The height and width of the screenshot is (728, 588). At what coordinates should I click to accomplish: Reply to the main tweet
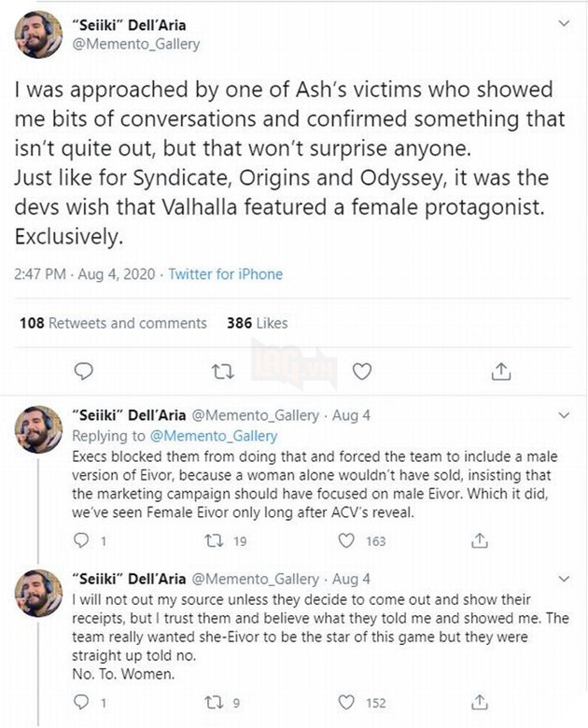pos(82,371)
